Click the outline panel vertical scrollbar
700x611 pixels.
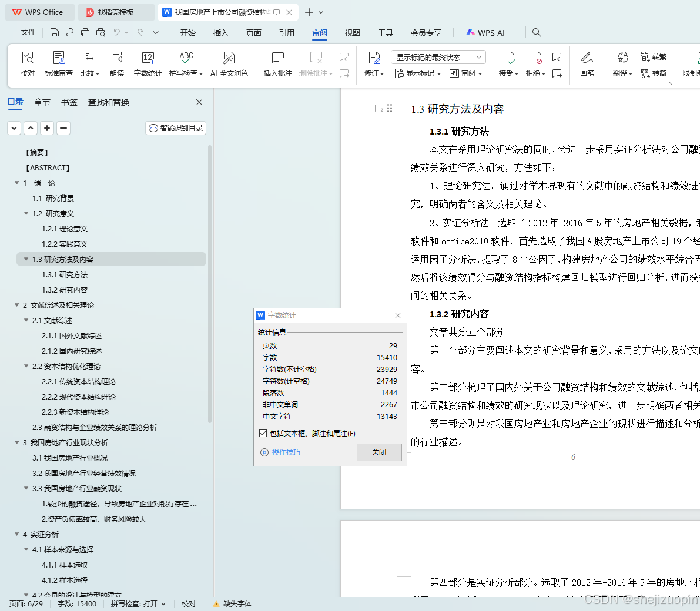click(x=209, y=283)
